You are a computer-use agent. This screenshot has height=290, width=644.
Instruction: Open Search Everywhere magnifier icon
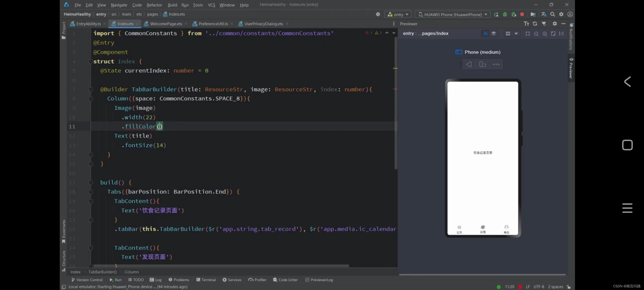coord(552,14)
